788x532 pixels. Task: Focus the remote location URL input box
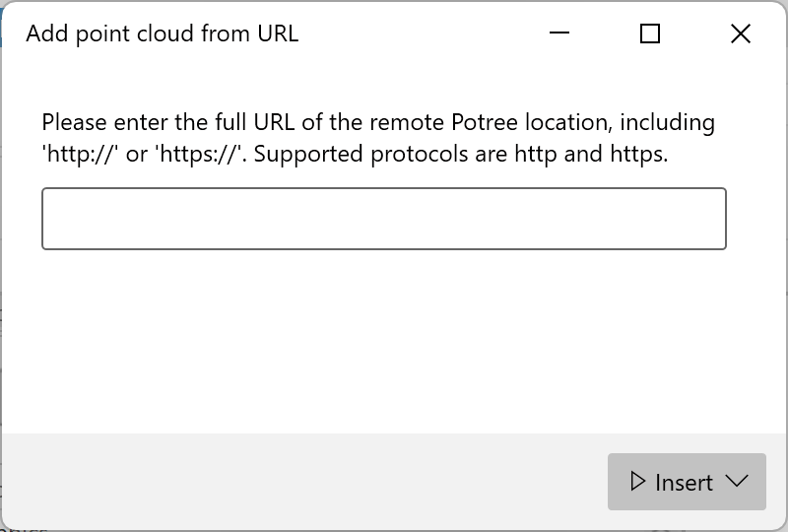[x=383, y=219]
